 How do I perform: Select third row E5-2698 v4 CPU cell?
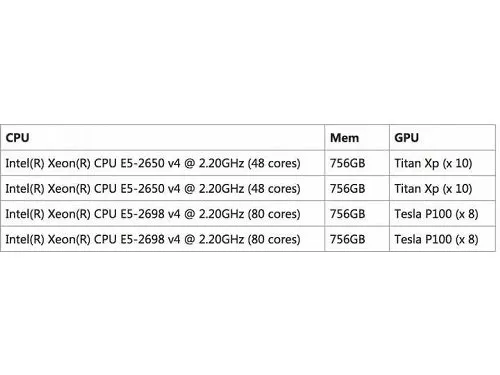(162, 214)
